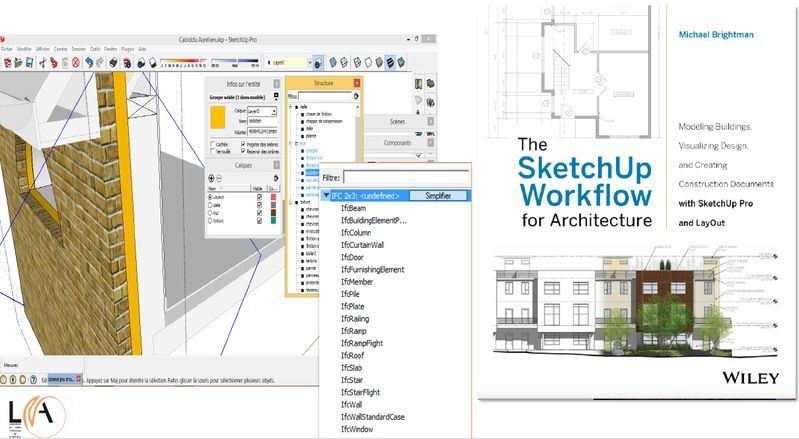Screen dimensions: 799x439
Task: Click the details icon in Structure panel
Action: click(x=357, y=97)
